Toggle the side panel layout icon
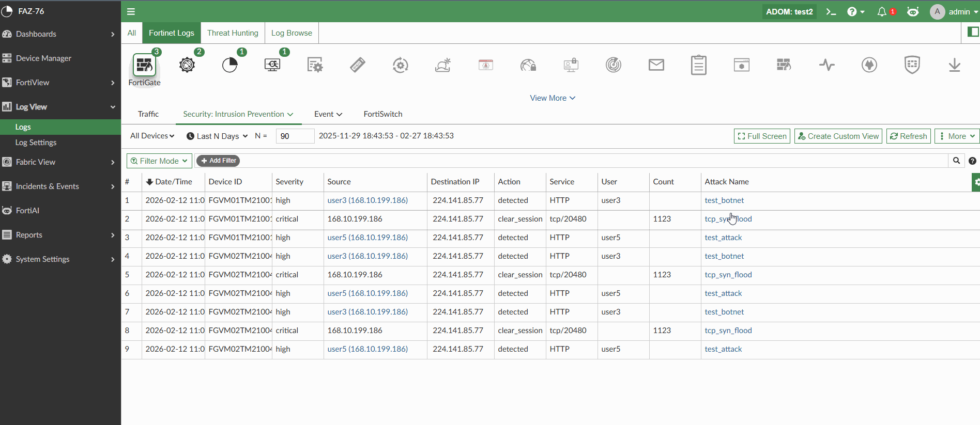This screenshot has width=980, height=425. coord(973,32)
